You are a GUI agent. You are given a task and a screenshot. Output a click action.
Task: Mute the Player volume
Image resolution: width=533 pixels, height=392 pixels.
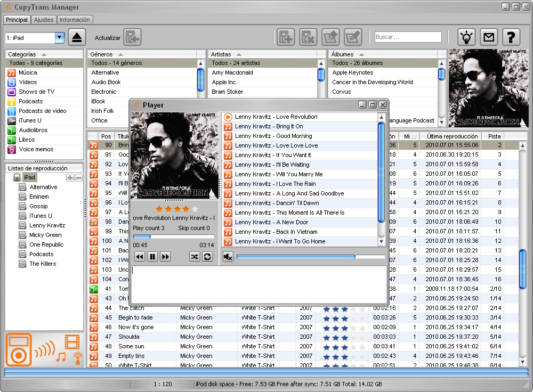click(x=228, y=257)
